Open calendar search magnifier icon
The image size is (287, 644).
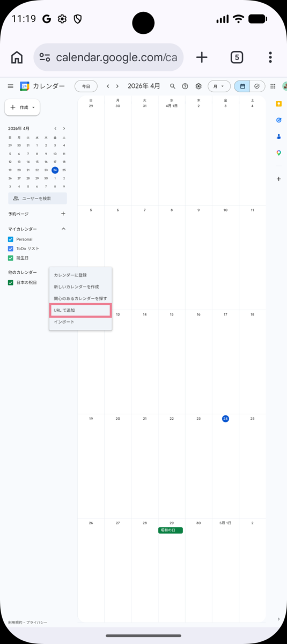(173, 86)
